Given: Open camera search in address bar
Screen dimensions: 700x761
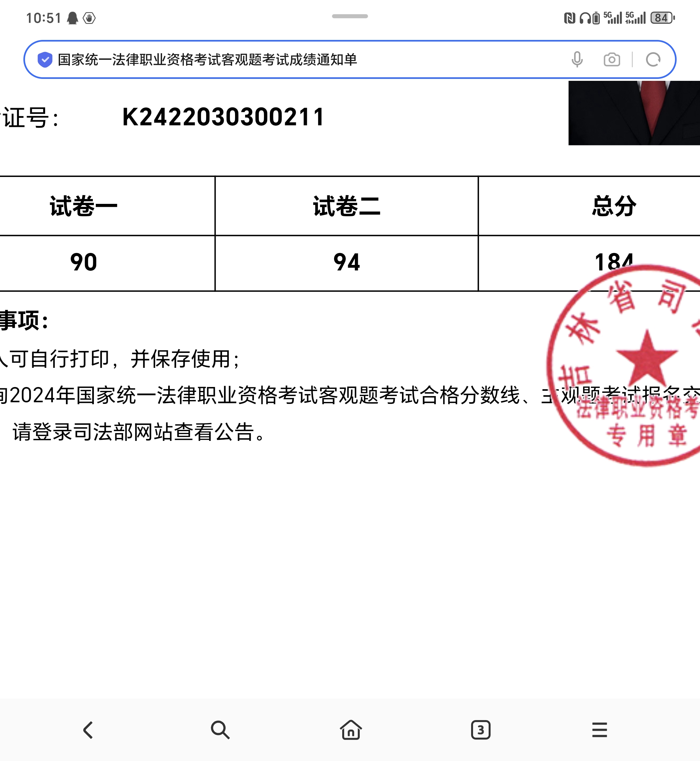Looking at the screenshot, I should click(612, 59).
